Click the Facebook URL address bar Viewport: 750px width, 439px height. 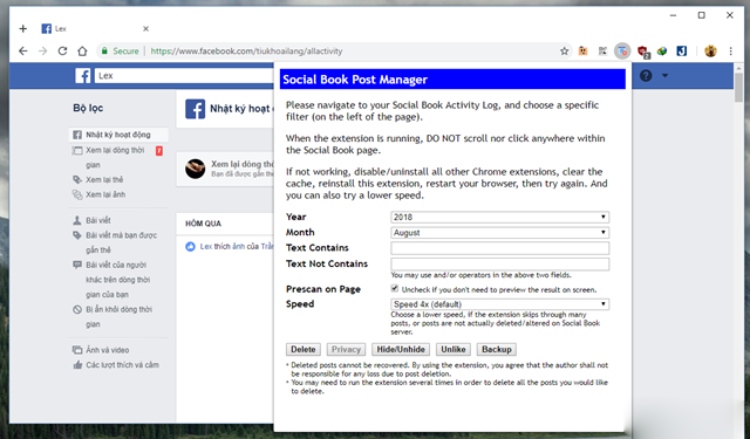pos(246,51)
